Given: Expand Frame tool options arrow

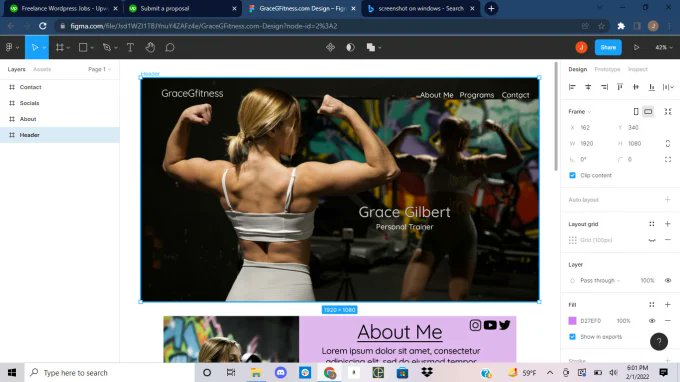Looking at the screenshot, I should coord(69,48).
